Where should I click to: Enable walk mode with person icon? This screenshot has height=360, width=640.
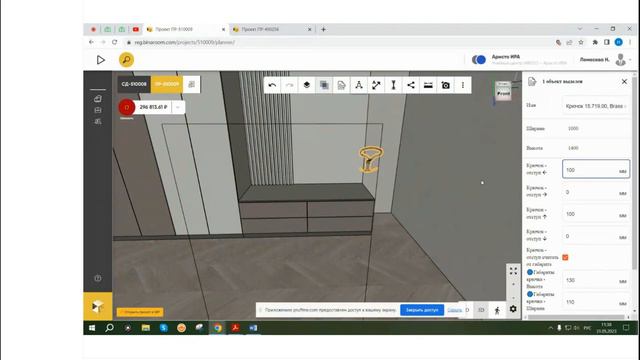497,310
